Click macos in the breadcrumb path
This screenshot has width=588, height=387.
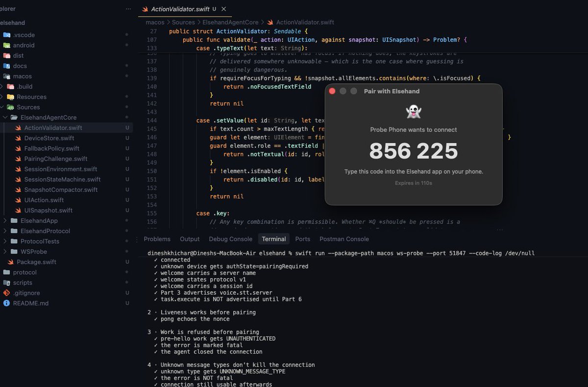tap(155, 22)
